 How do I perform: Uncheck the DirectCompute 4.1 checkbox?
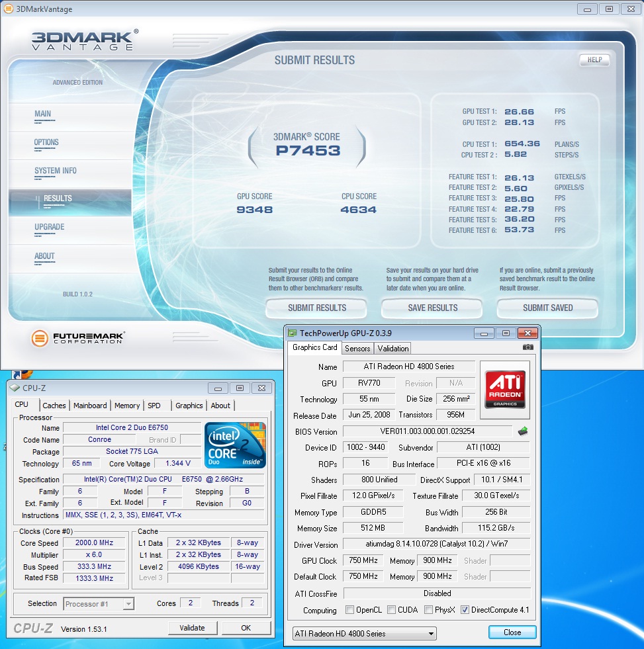coord(465,610)
